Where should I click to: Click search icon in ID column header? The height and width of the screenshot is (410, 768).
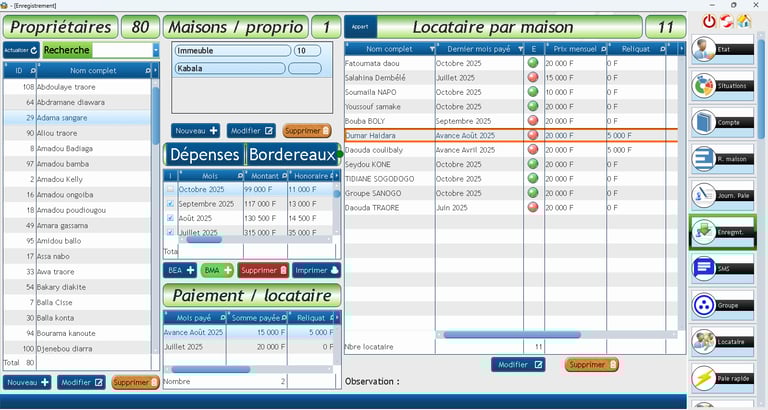(33, 71)
